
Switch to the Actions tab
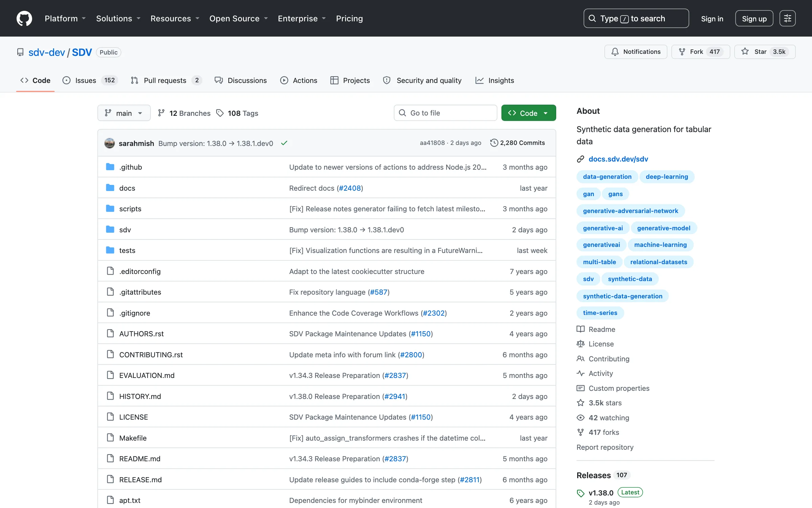tap(299, 80)
